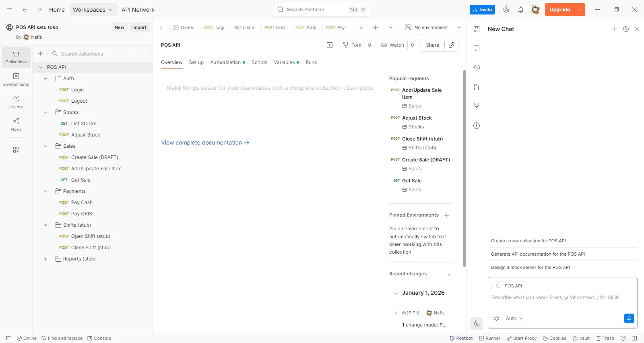Image resolution: width=644 pixels, height=343 pixels.
Task: Click the chat prompt input area
Action: pyautogui.click(x=562, y=298)
